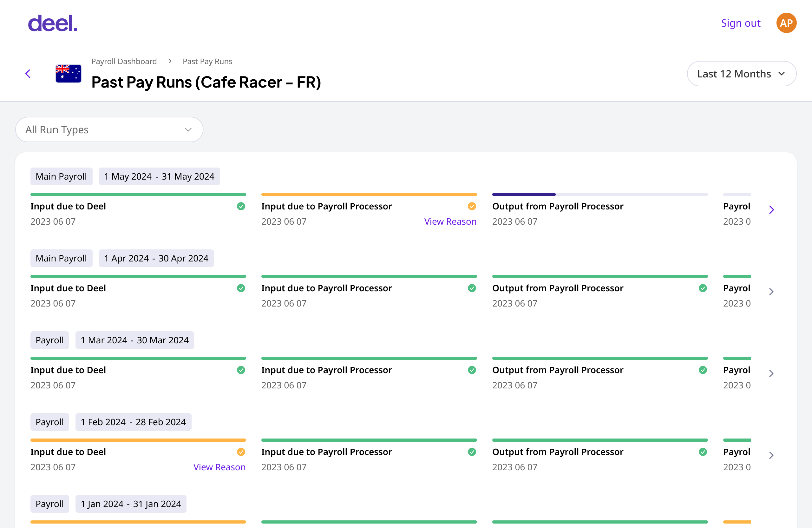
Task: Click orange status icon on May Payroll Processor input
Action: click(x=472, y=206)
